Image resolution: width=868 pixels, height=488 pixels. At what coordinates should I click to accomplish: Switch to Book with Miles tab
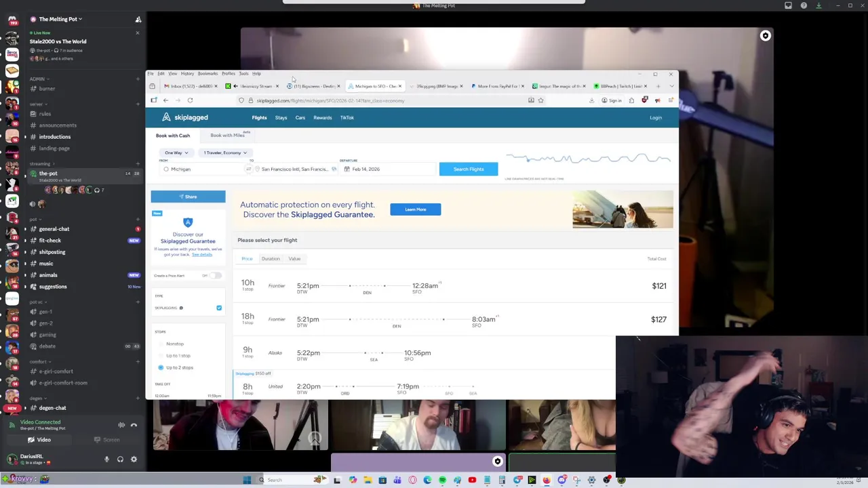[x=227, y=136]
